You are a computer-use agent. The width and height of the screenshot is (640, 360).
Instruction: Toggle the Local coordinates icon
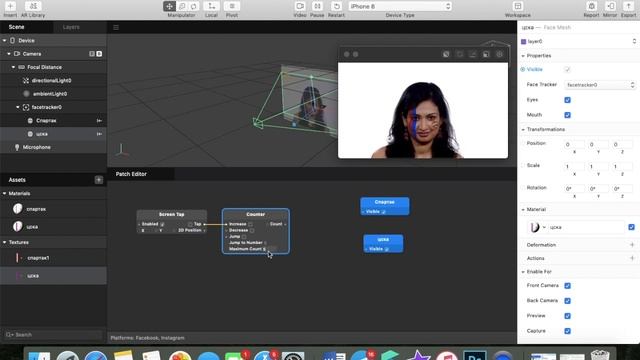pyautogui.click(x=211, y=6)
